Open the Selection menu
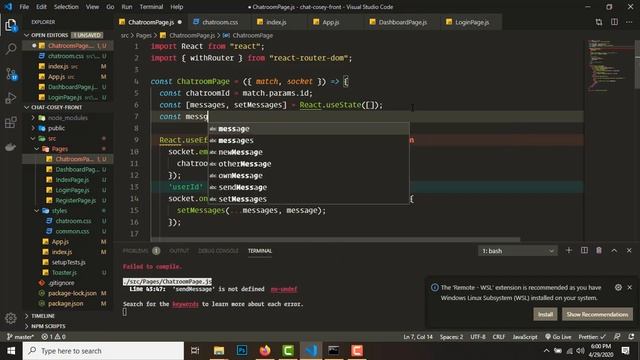 (x=66, y=7)
